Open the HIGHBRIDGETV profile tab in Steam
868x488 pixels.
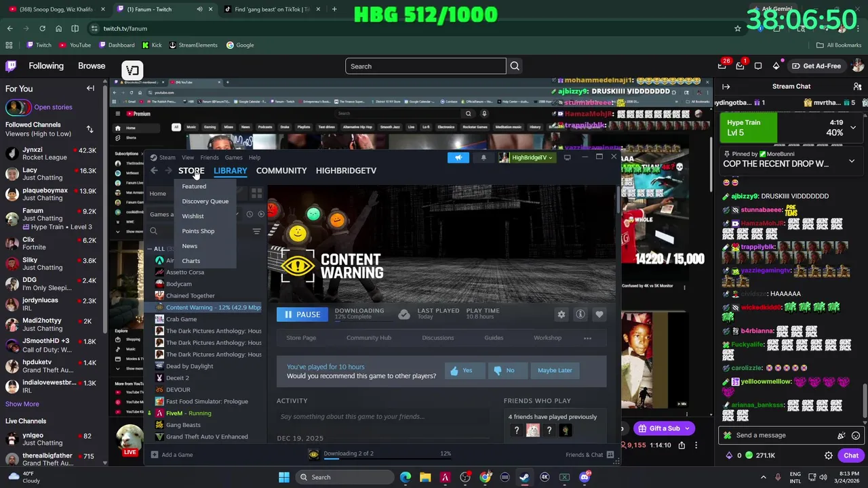click(346, 171)
